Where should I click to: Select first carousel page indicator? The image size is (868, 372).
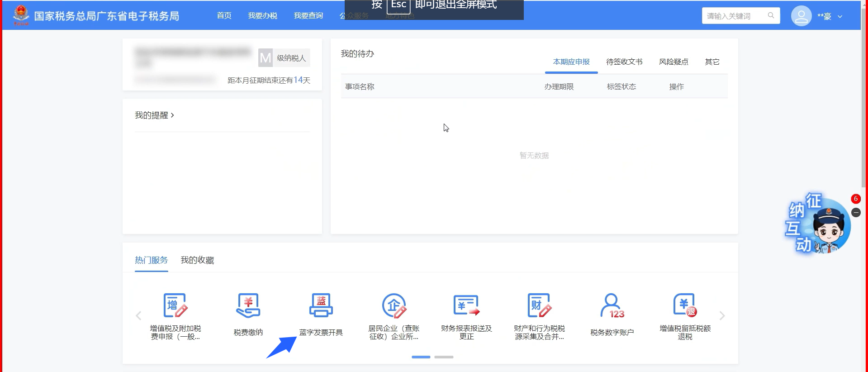pyautogui.click(x=421, y=357)
